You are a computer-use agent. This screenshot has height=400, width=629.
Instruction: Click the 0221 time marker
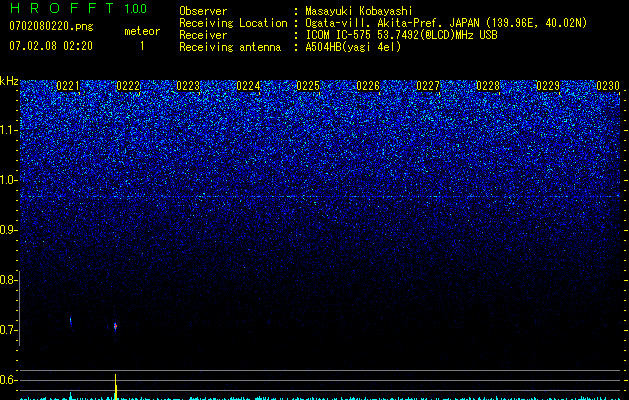coord(68,86)
